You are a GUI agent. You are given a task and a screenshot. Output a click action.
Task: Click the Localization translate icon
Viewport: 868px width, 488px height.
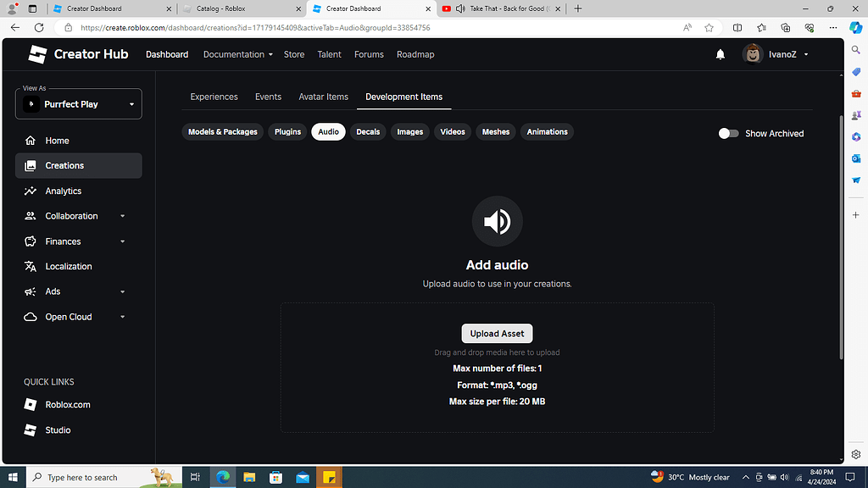click(31, 266)
